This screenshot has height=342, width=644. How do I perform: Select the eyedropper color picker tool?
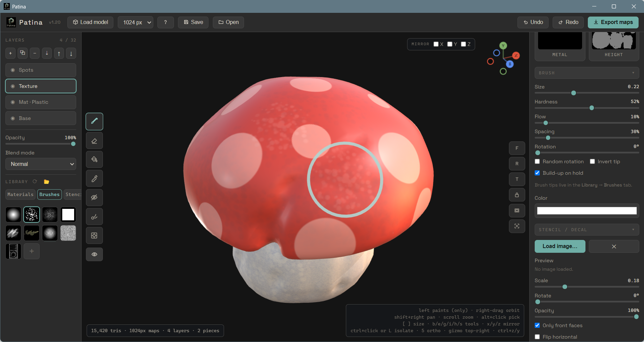(x=94, y=178)
